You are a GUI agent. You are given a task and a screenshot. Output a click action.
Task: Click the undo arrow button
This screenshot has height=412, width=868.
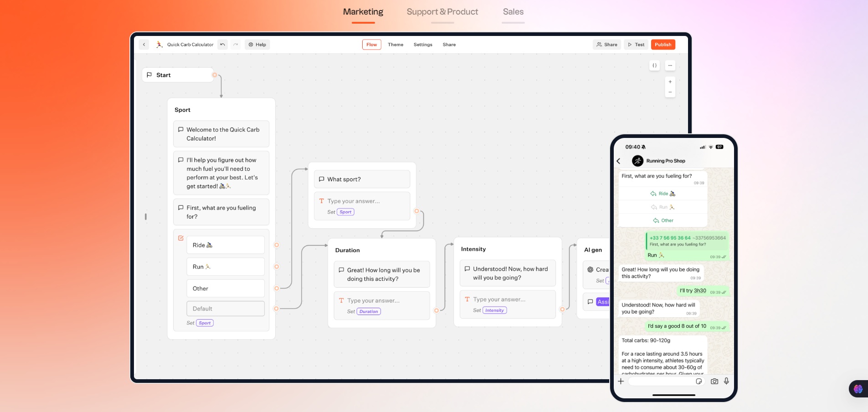tap(222, 45)
